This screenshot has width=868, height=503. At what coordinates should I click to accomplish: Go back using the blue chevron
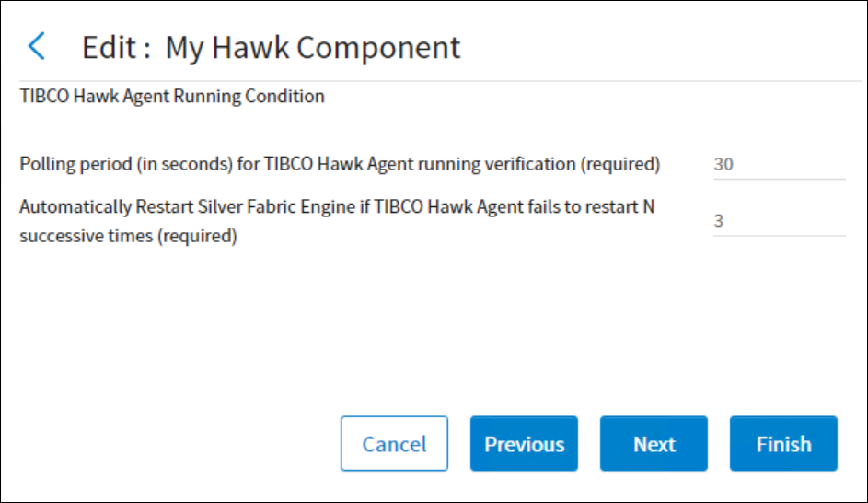pyautogui.click(x=37, y=46)
